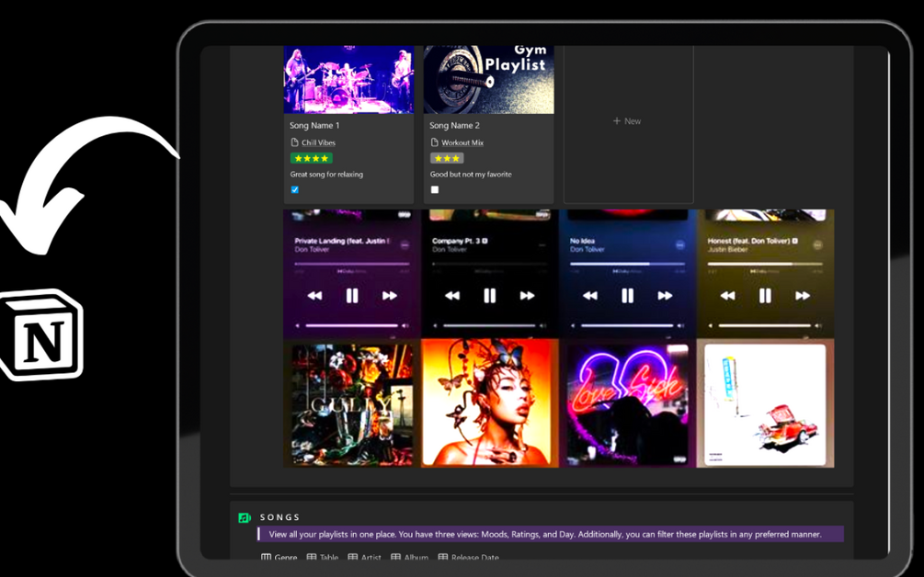Image resolution: width=924 pixels, height=577 pixels.
Task: Fast-forward in the Honest player
Action: point(803,296)
